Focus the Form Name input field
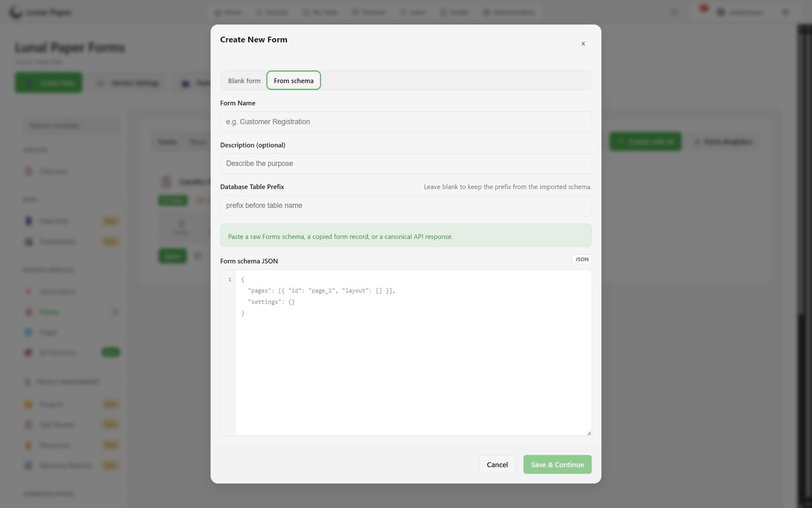The image size is (812, 508). pyautogui.click(x=406, y=122)
